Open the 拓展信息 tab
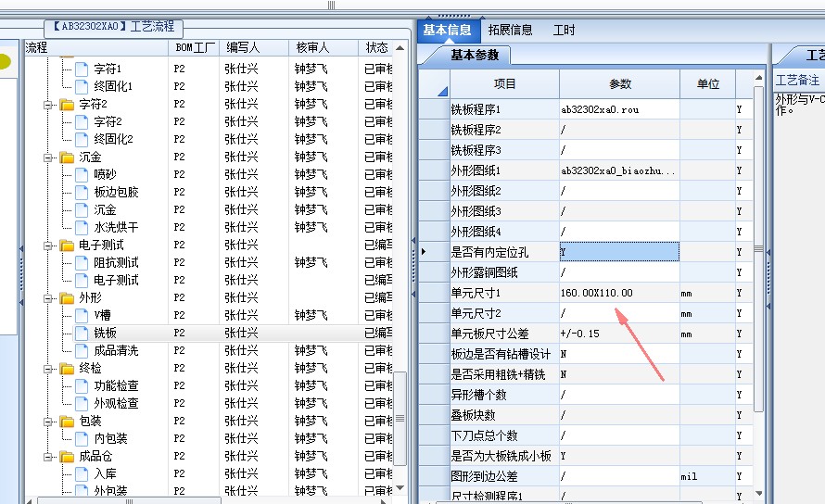Viewport: 825px width, 504px height. tap(510, 30)
